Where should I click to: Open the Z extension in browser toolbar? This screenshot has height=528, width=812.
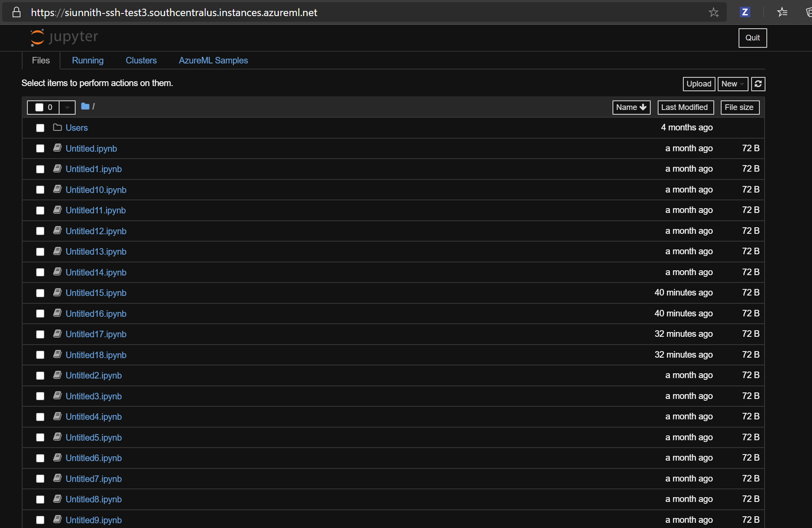745,12
